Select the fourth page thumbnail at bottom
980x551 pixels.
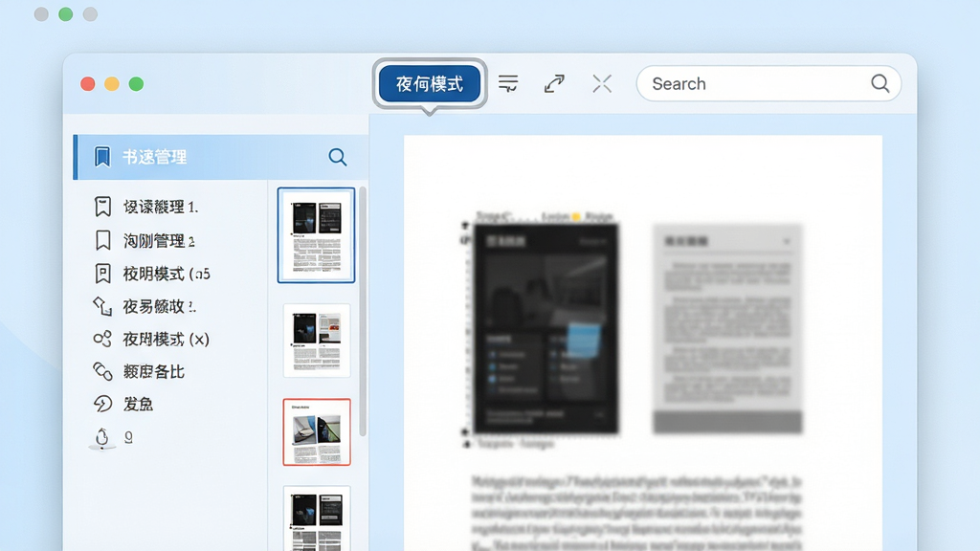coord(317,518)
